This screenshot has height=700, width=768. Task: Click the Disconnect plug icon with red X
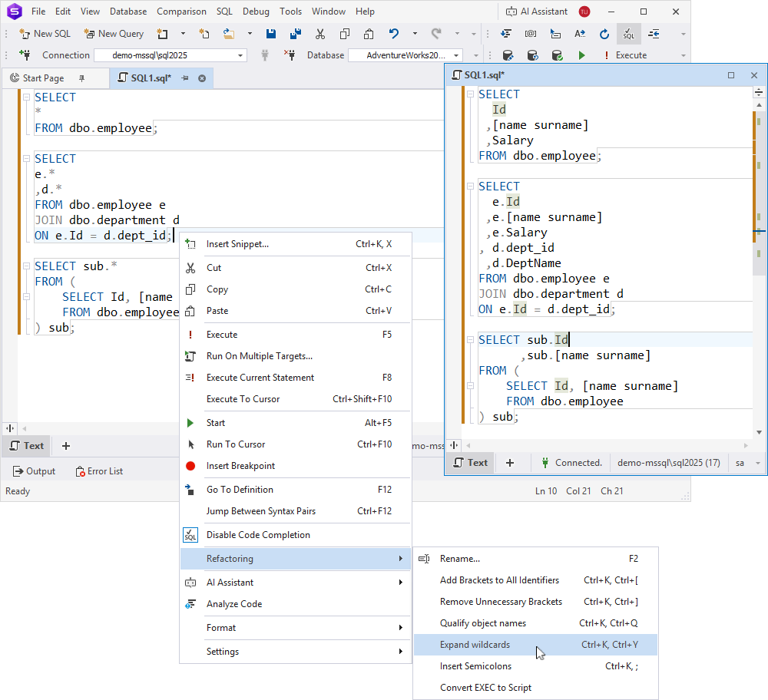pos(290,54)
